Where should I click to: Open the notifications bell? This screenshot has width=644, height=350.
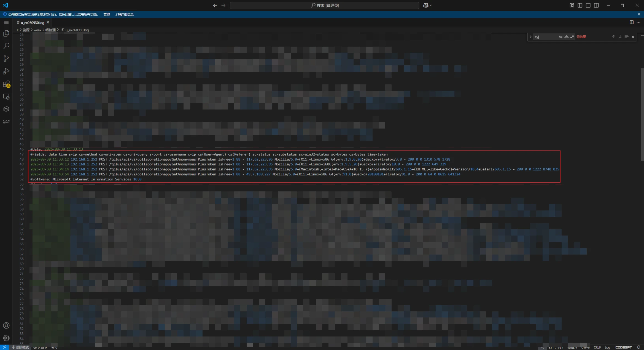tap(638, 347)
